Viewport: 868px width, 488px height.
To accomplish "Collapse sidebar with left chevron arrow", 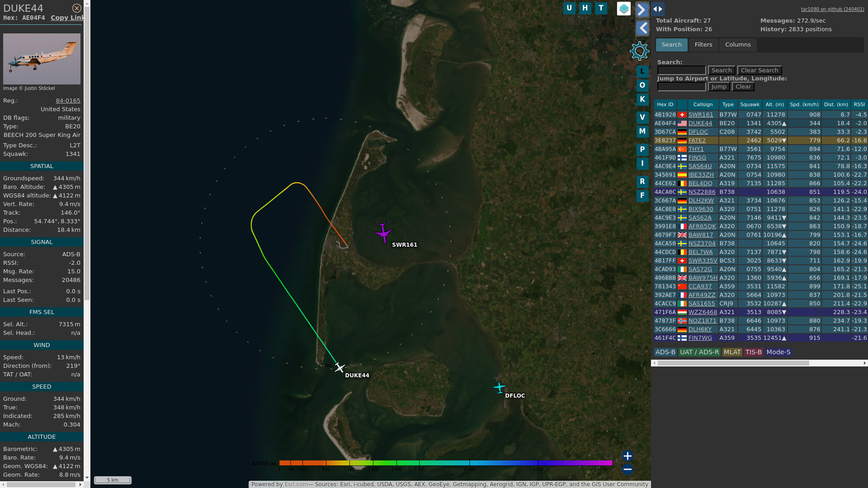I will tap(642, 28).
